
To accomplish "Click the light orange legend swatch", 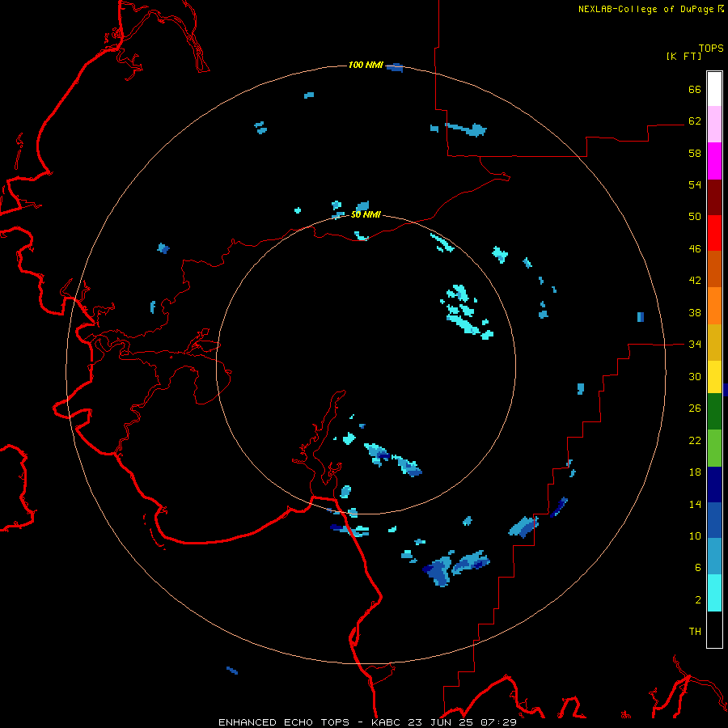I will pyautogui.click(x=714, y=306).
